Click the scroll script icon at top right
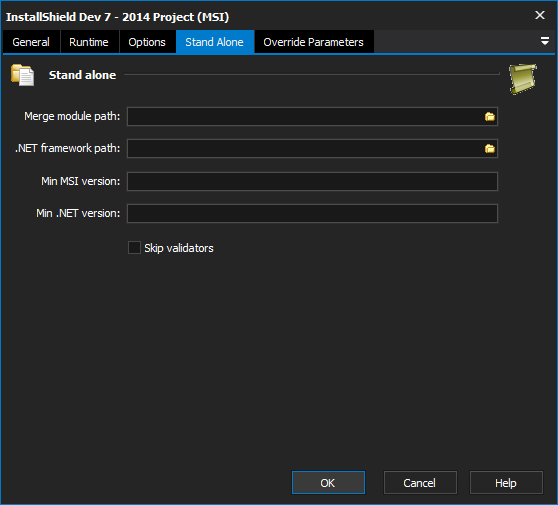Screen dimensions: 558x505 [522, 79]
